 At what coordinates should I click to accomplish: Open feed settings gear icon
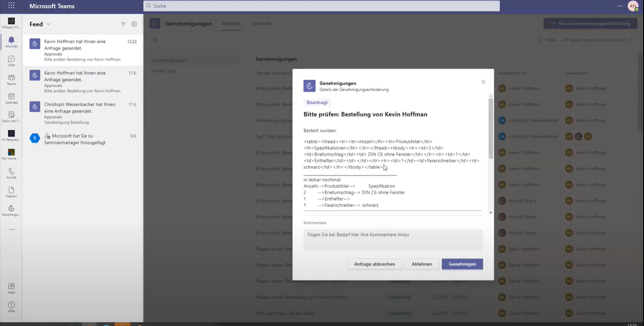click(134, 24)
